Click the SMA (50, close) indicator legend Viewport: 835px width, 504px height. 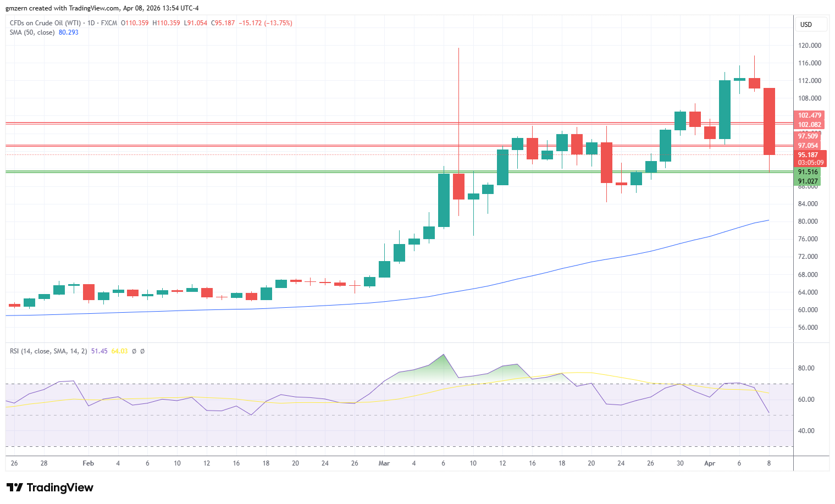32,32
